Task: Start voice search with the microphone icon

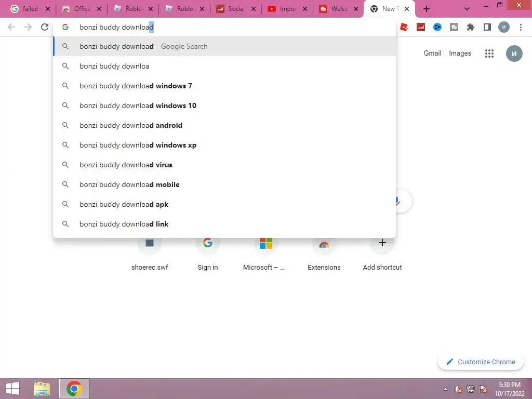Action: pos(397,201)
